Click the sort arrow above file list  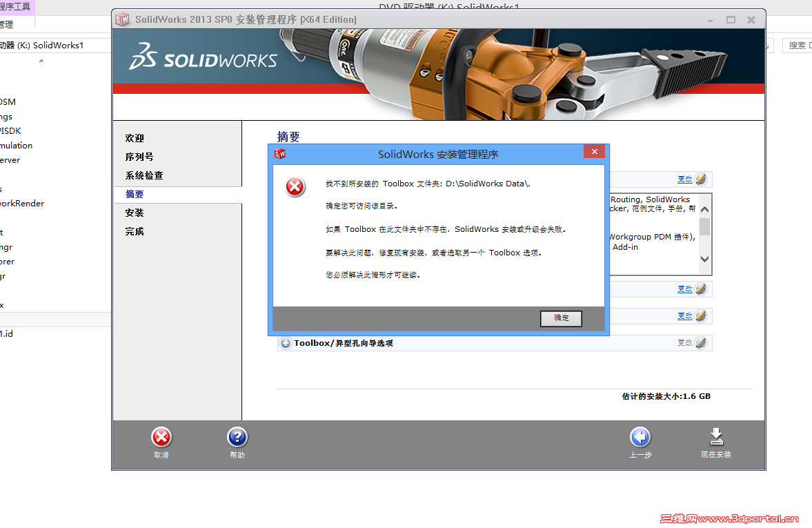pyautogui.click(x=41, y=61)
